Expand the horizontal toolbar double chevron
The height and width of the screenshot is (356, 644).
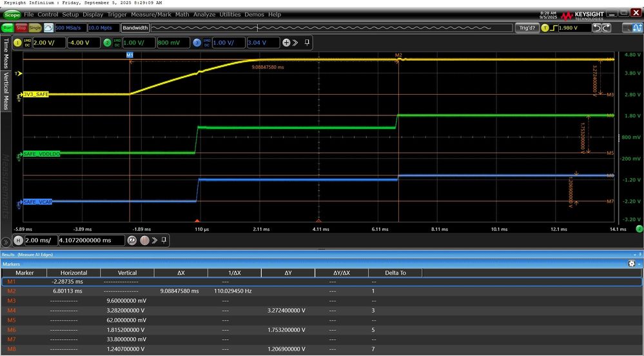point(155,240)
